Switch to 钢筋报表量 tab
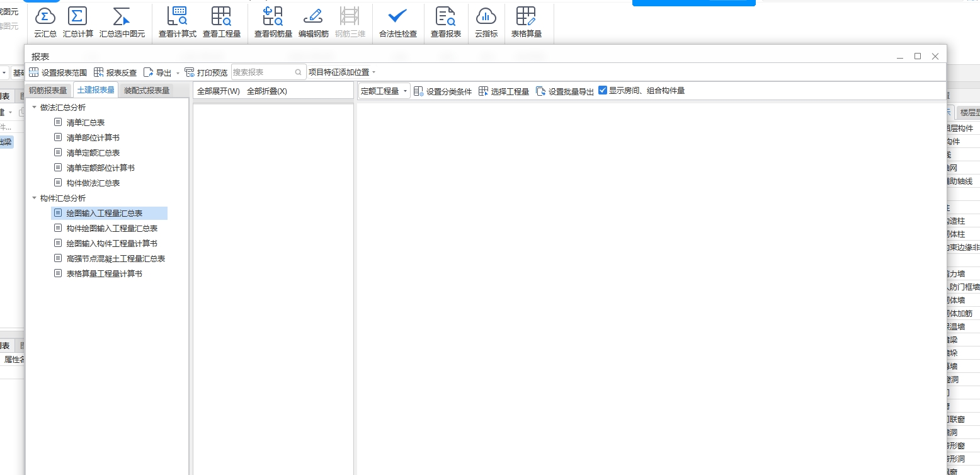980x475 pixels. (x=48, y=90)
